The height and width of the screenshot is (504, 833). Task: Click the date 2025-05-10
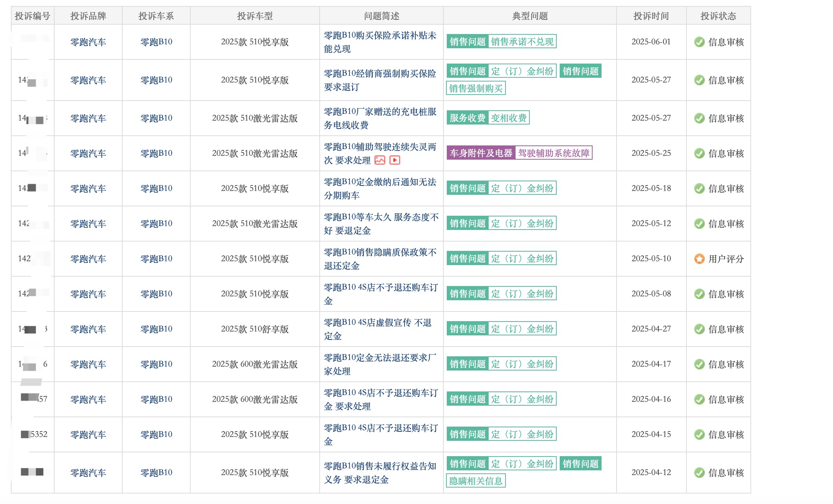coord(651,259)
